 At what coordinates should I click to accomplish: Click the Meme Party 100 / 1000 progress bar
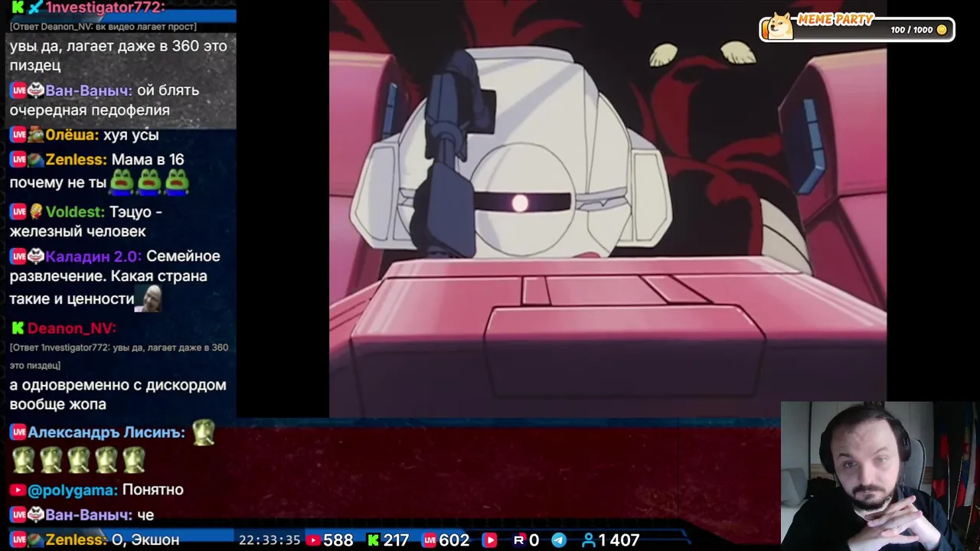point(857,30)
